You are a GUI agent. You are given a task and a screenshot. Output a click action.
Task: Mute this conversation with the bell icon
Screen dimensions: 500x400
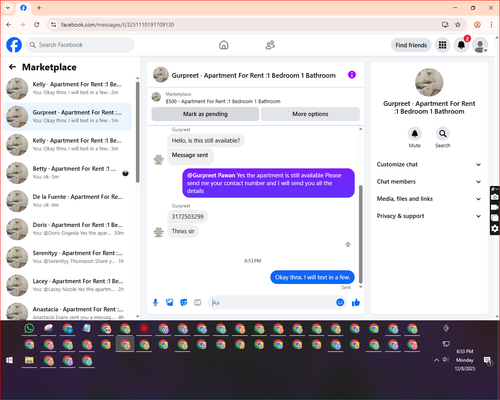tap(415, 134)
